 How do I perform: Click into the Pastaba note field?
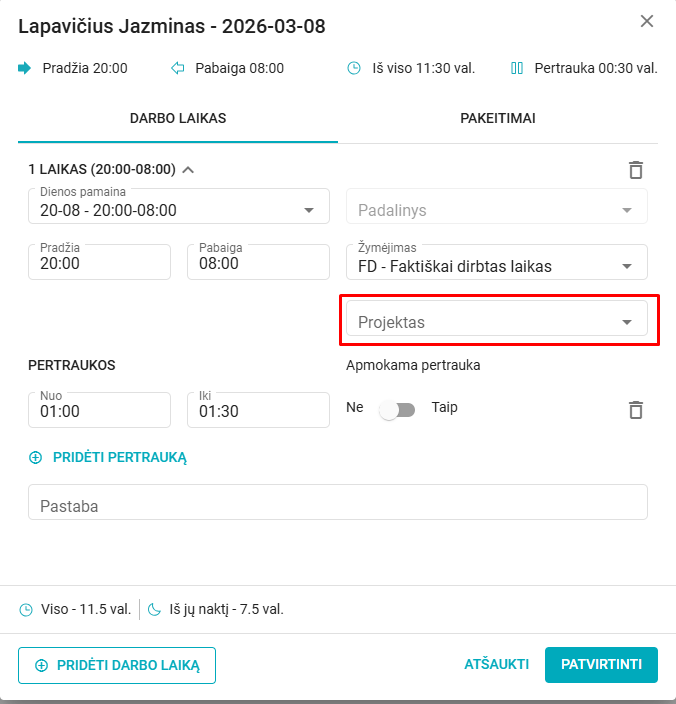338,506
